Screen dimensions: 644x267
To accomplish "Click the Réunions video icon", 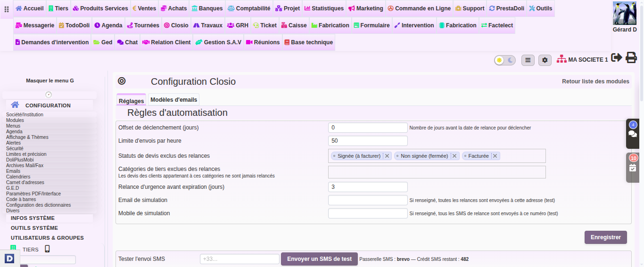I will 249,42.
